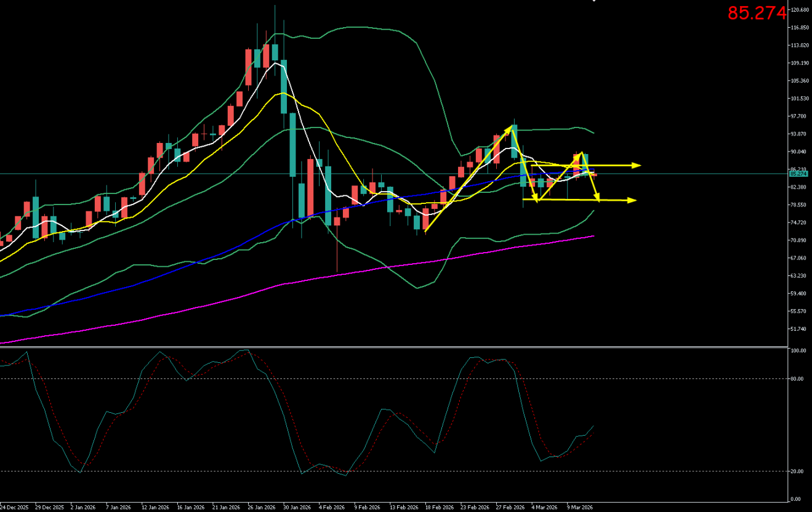Click the 24 Dec 2025 date label

click(x=14, y=507)
